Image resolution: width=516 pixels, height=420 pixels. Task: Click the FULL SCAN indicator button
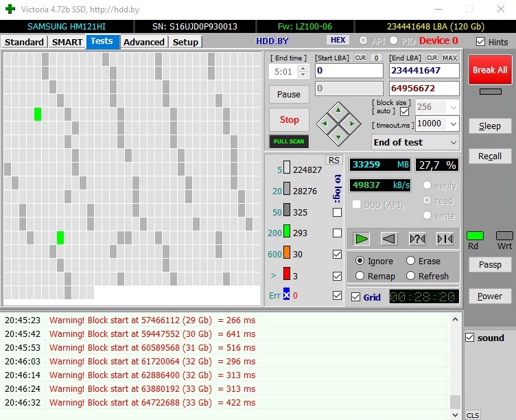click(x=289, y=141)
